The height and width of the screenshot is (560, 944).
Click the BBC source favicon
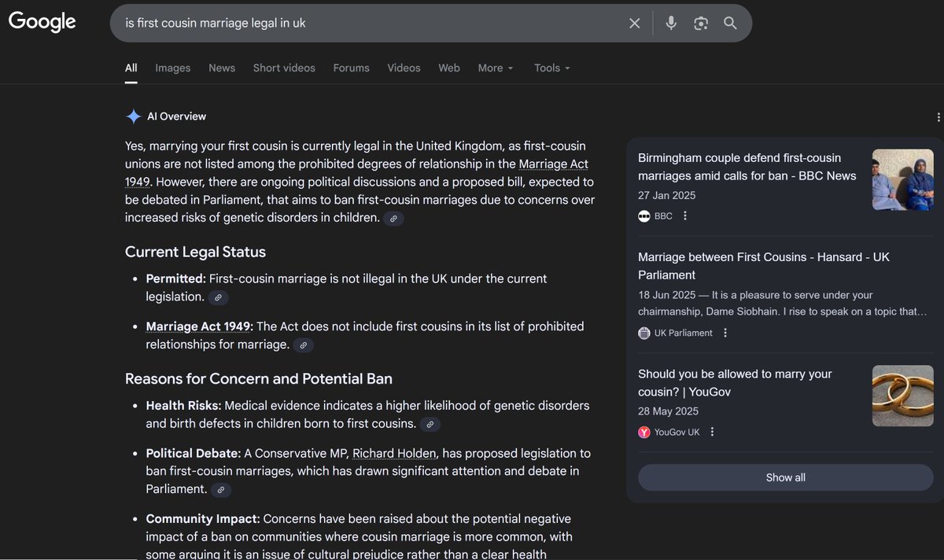point(644,216)
